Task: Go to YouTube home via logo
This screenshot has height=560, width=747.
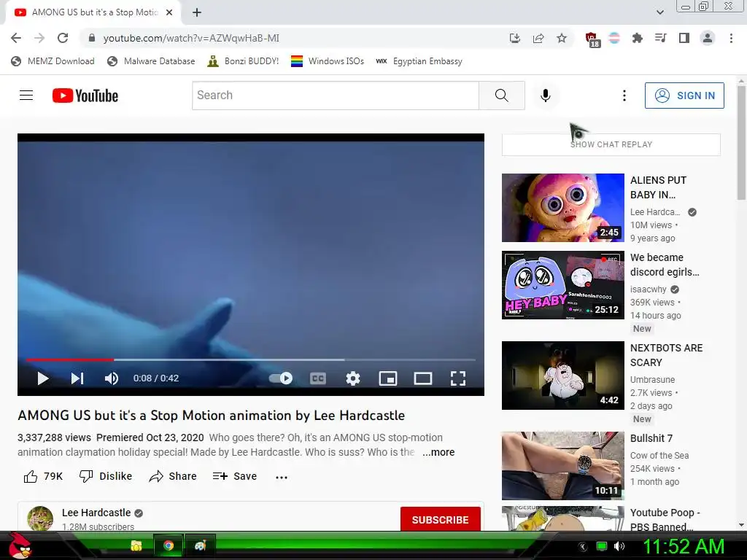Action: pos(85,96)
